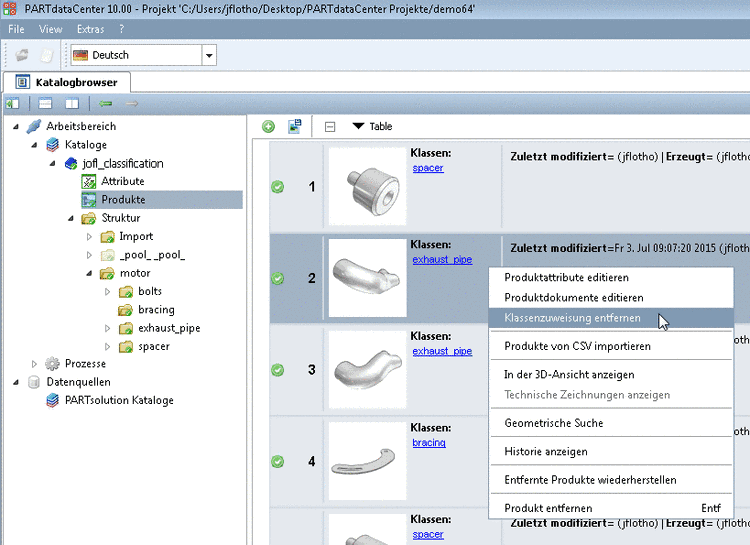Choose Produktdokumente editieren from context menu
Screen dimensions: 750x545
click(611, 298)
